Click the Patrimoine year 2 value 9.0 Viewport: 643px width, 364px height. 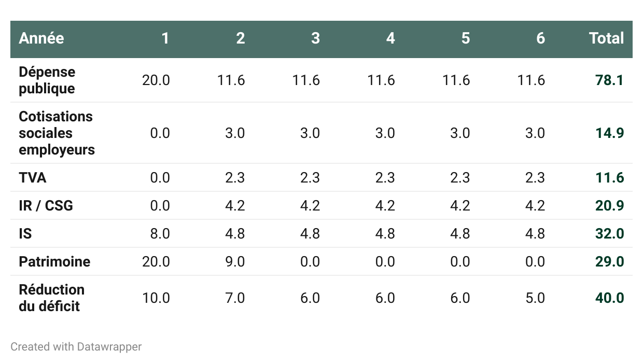click(x=235, y=262)
